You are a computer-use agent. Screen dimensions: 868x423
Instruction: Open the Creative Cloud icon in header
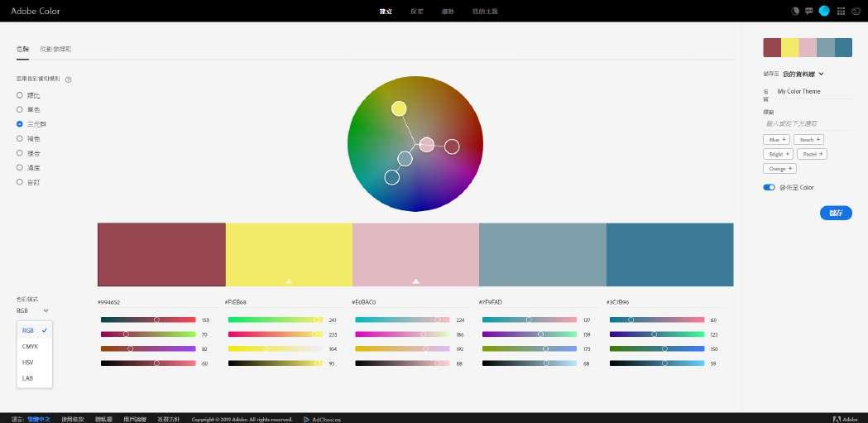point(856,11)
